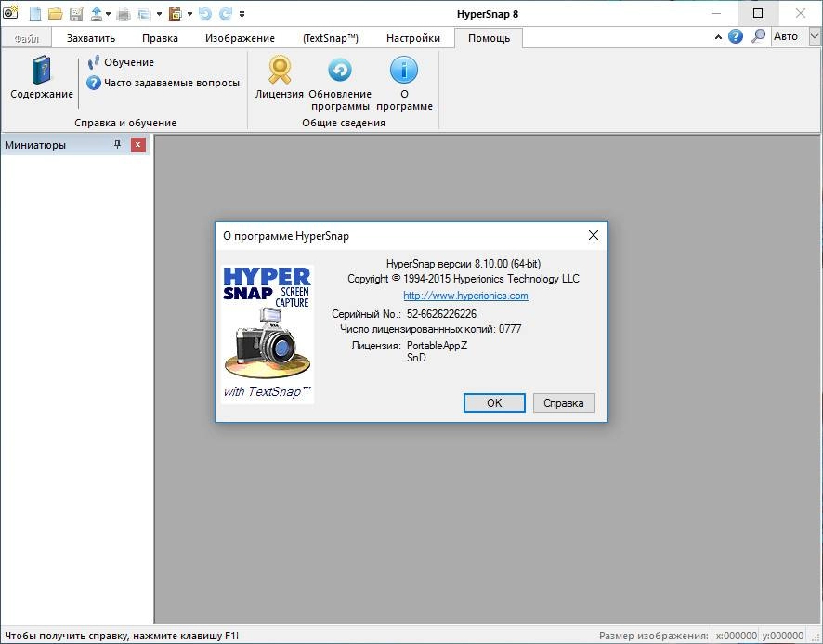Viewport: 823px width, 644px height.
Task: Click the PortableAppZ license text
Action: (x=437, y=345)
